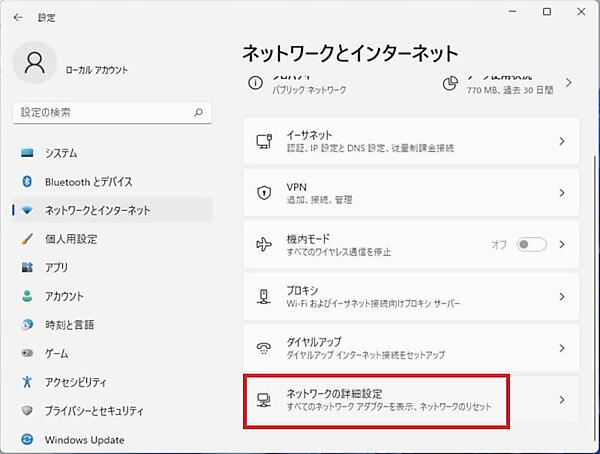Open アクセシビリティ in the sidebar
Image resolution: width=600 pixels, height=454 pixels.
pyautogui.click(x=112, y=382)
